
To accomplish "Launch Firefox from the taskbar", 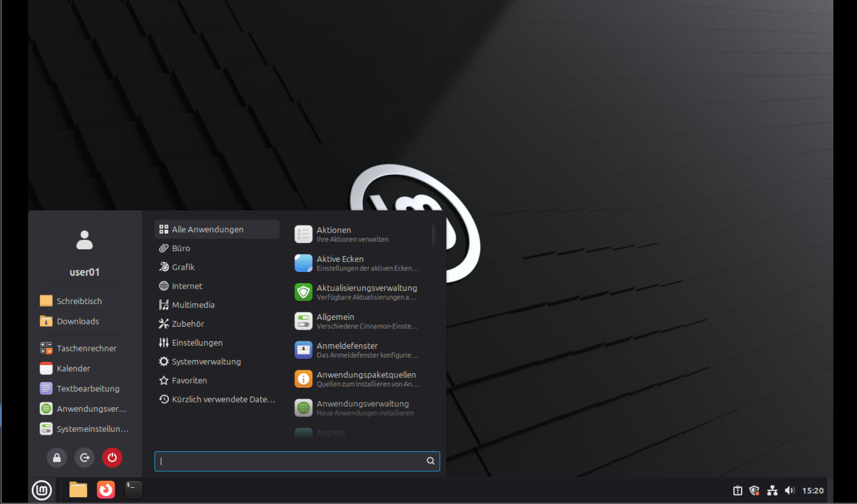I will click(x=106, y=490).
